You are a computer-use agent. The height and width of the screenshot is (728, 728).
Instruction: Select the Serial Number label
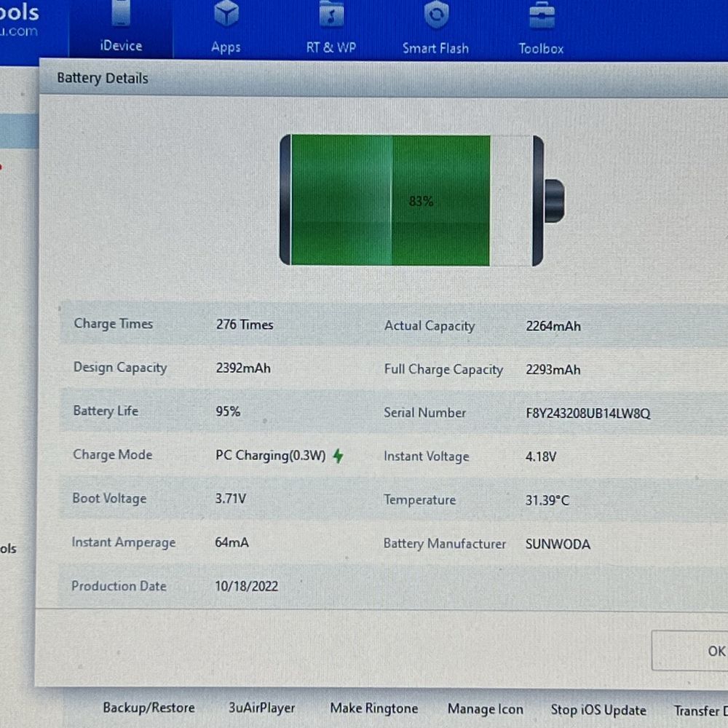tap(425, 413)
